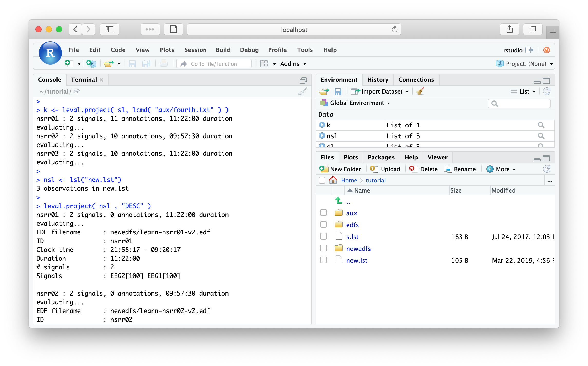Screen dimensions: 588x366
Task: Click the clear environment broom icon
Action: click(420, 91)
